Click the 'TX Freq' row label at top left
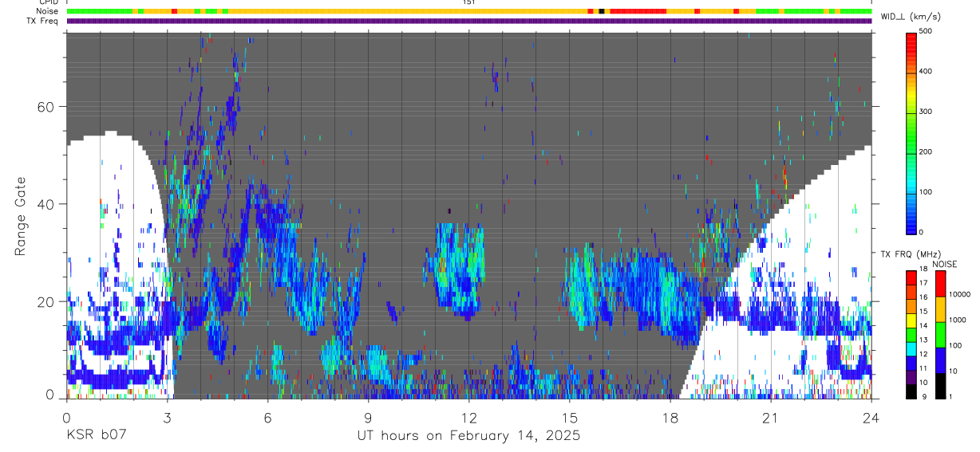This screenshot has width=980, height=452. coord(43,21)
